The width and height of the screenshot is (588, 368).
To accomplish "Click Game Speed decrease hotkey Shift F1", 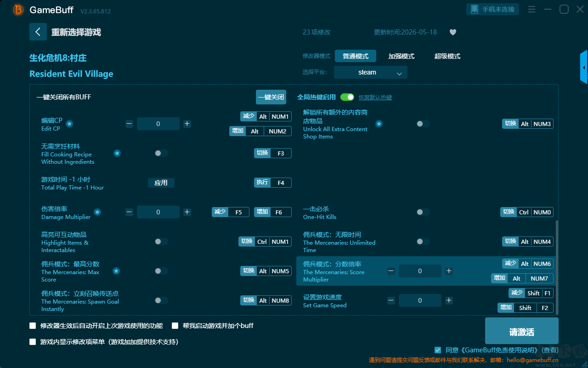I will coord(531,293).
